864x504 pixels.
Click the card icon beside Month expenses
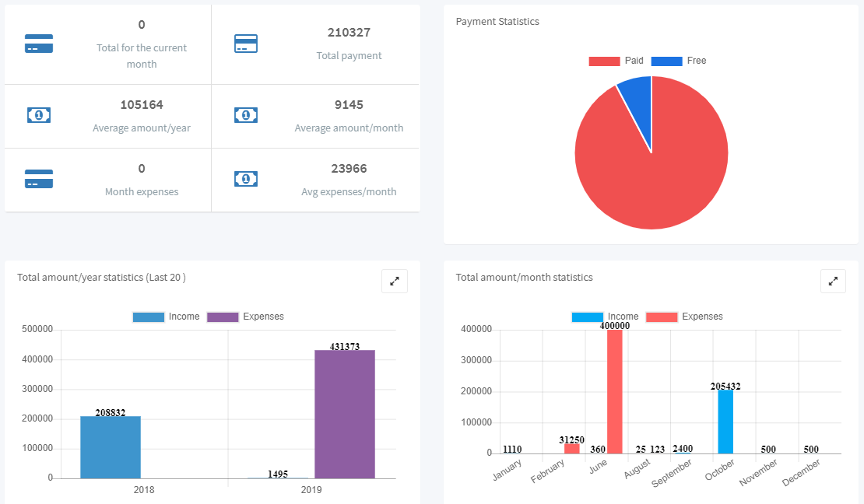coord(39,179)
